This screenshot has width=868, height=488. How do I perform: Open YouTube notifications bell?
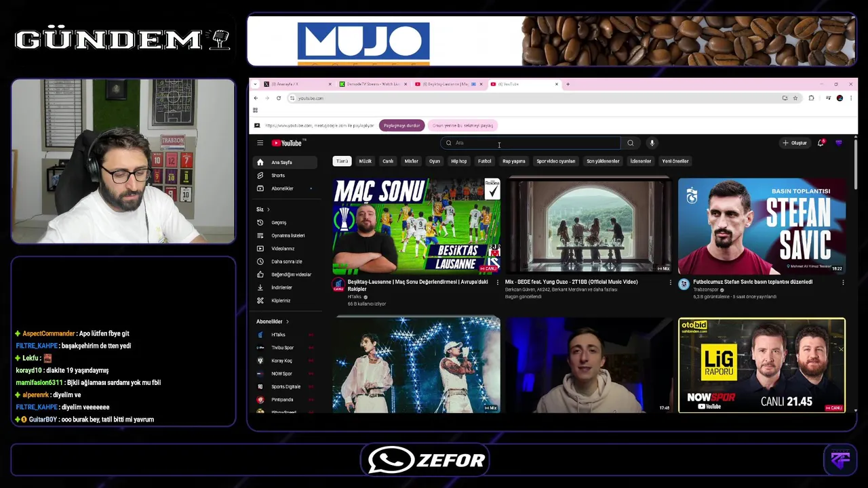point(821,143)
